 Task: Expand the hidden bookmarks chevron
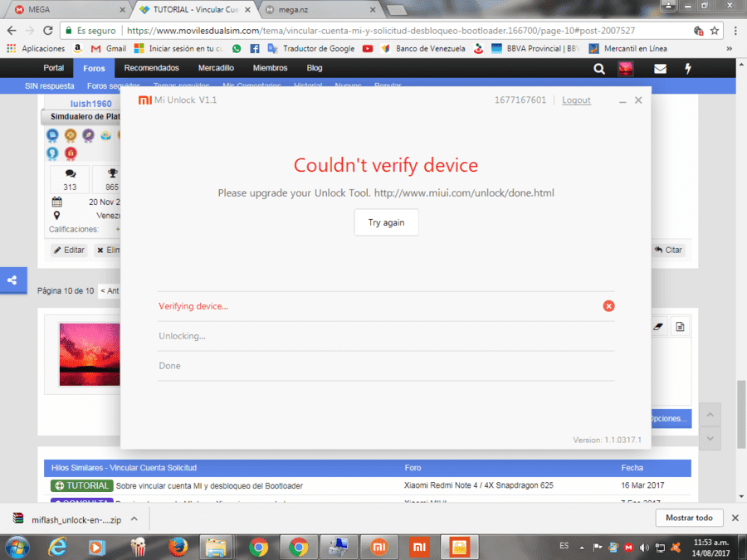coord(729,49)
